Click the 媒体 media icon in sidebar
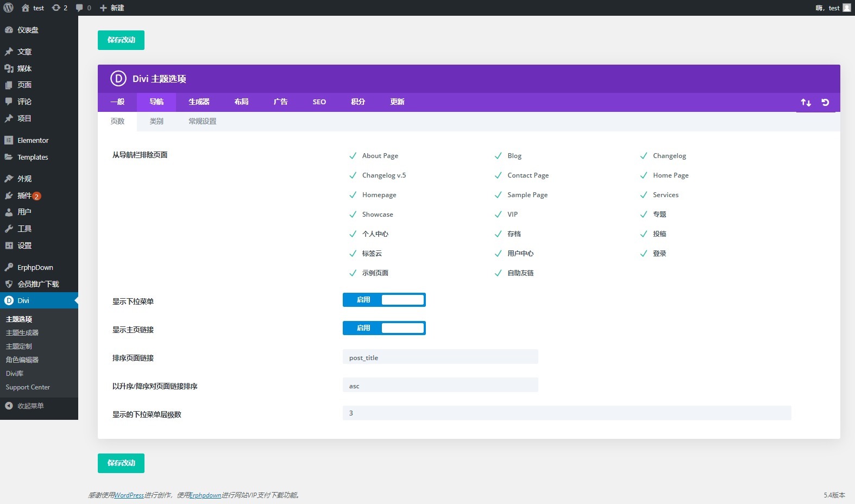Viewport: 855px width, 504px height. tap(9, 68)
